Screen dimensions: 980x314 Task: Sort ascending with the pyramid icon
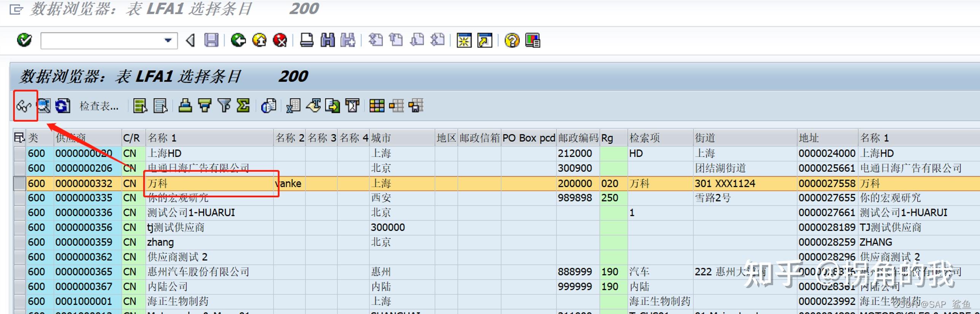coord(185,106)
